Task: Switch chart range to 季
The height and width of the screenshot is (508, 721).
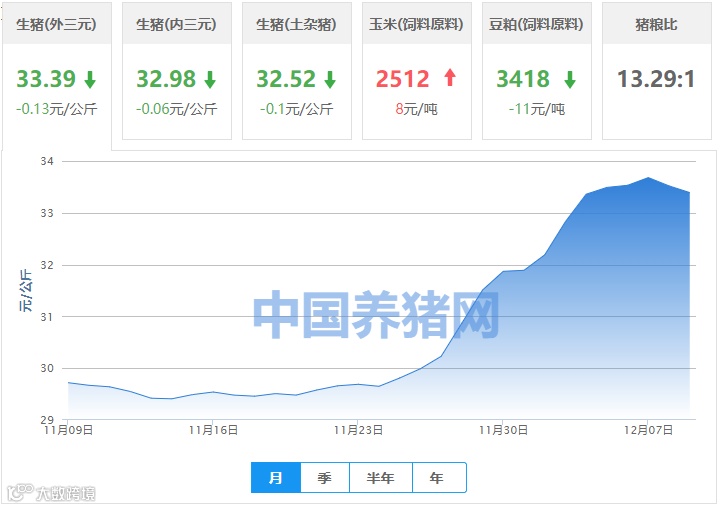Action: tap(325, 478)
